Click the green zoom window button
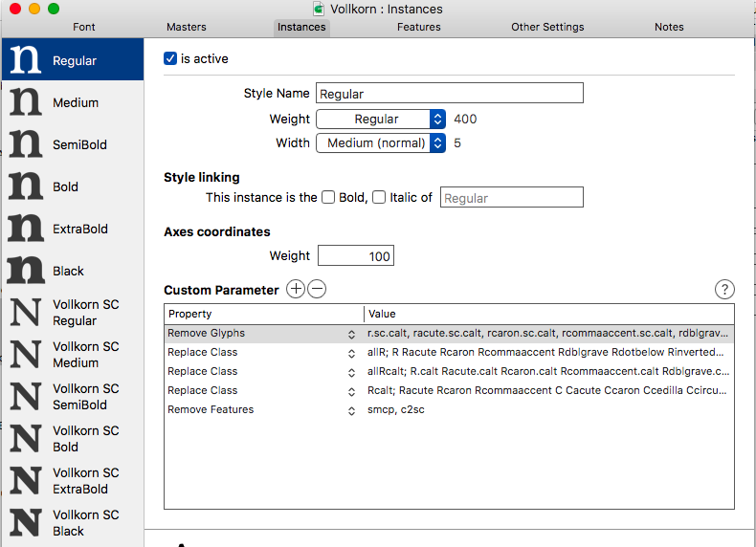The height and width of the screenshot is (547, 756). 54,9
